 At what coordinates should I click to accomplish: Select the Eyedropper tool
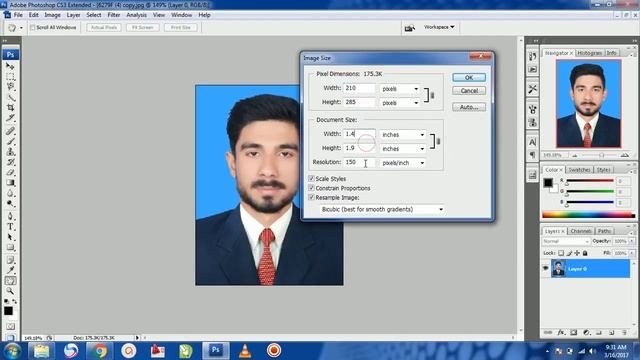click(x=10, y=270)
